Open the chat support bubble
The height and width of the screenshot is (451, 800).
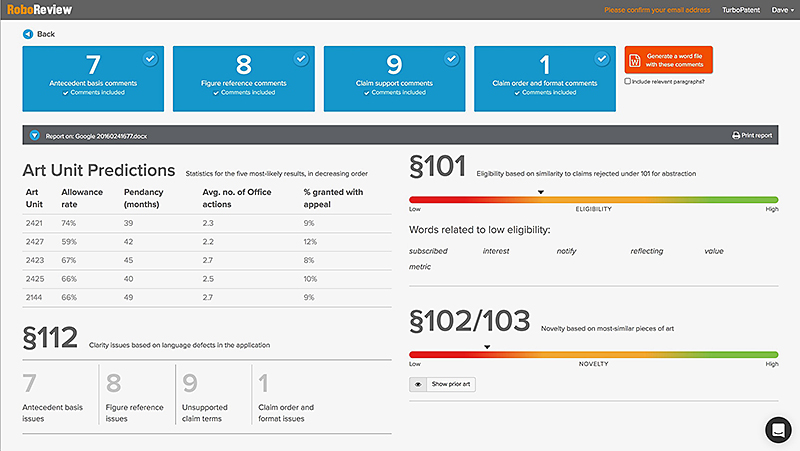pyautogui.click(x=777, y=429)
